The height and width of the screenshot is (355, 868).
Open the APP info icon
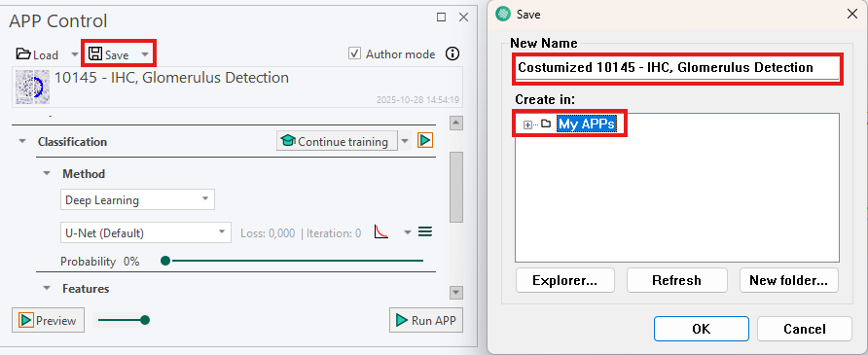[452, 53]
